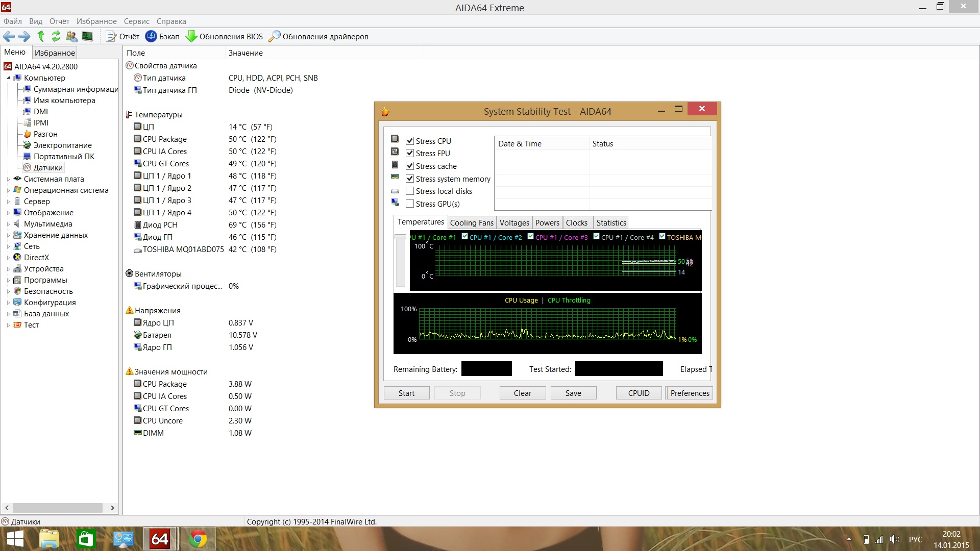Screen dimensions: 980x551
Task: Toggle Stress FPU checkbox
Action: [410, 154]
